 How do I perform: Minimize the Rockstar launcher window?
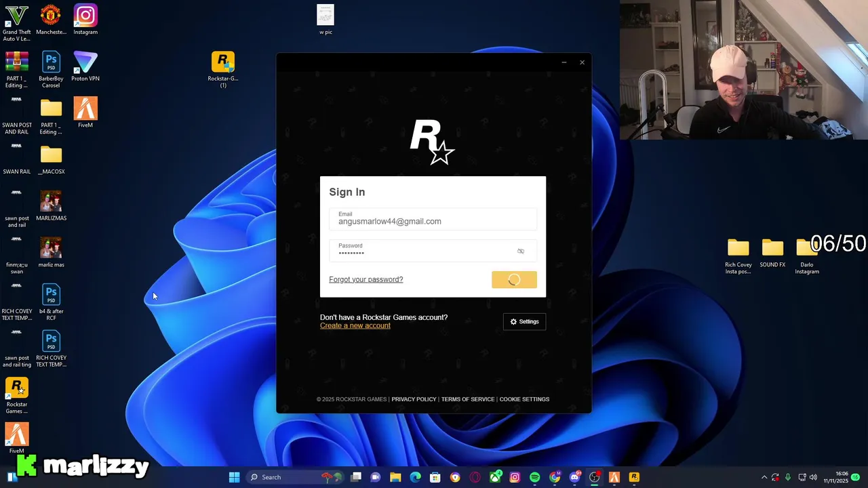coord(564,62)
